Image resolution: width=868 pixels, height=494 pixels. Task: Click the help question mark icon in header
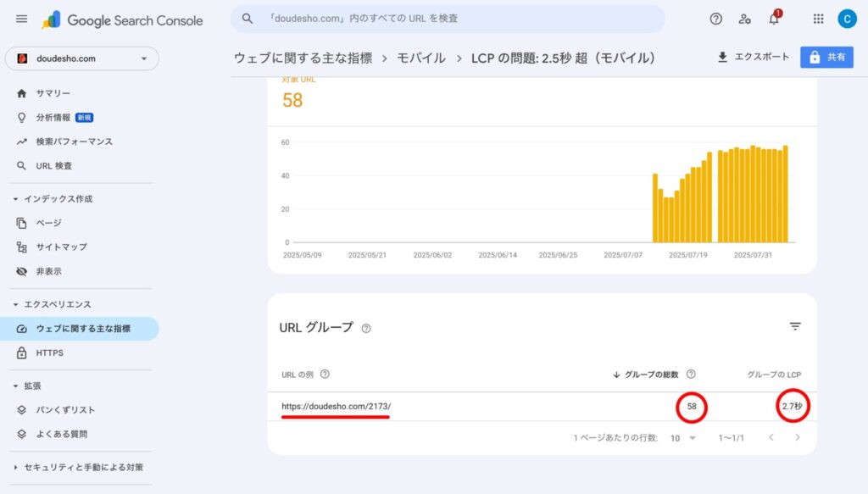[715, 19]
